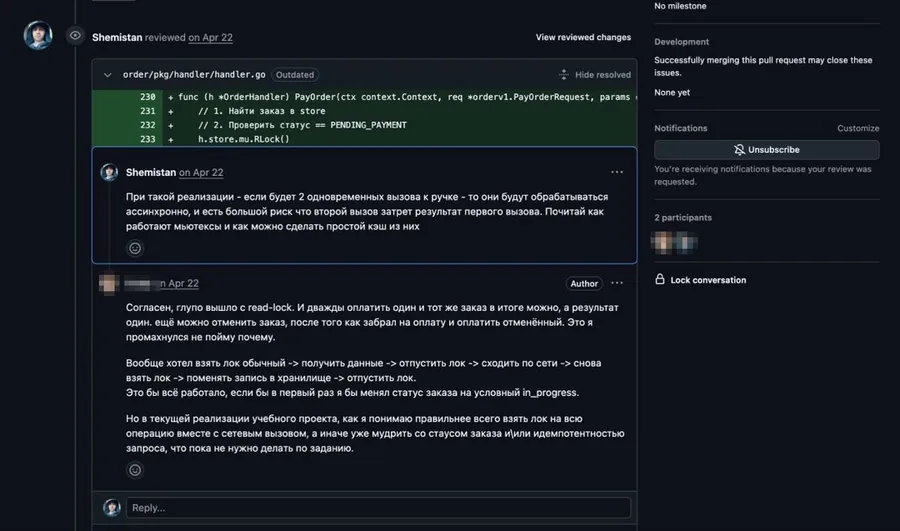Viewport: 900px width, 531px height.
Task: Click the Hide resolved fold icon
Action: 564,75
